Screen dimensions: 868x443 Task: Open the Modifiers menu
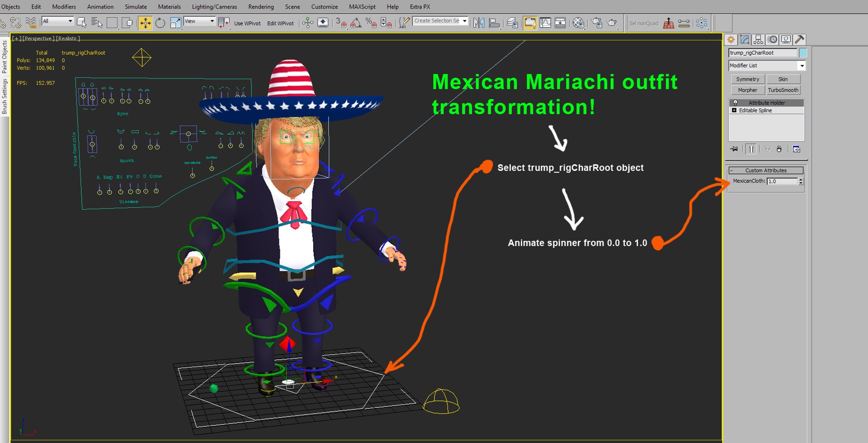[x=64, y=7]
